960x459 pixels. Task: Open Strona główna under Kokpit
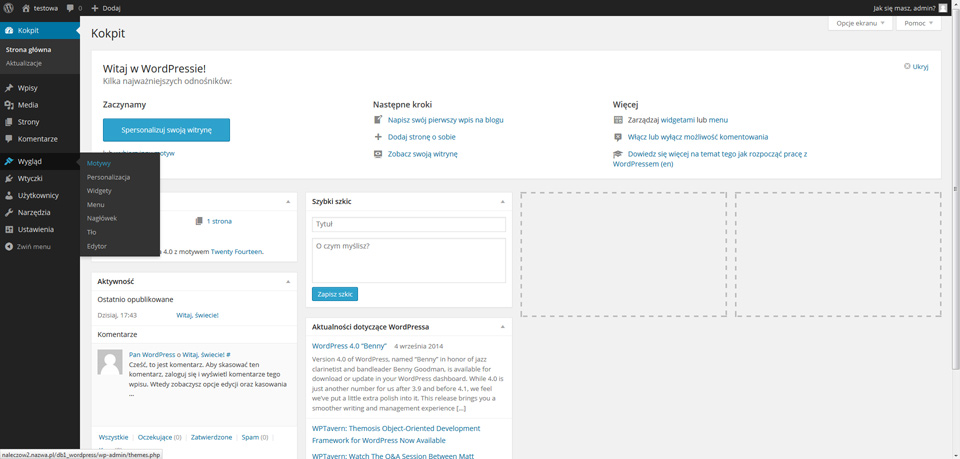click(x=28, y=50)
